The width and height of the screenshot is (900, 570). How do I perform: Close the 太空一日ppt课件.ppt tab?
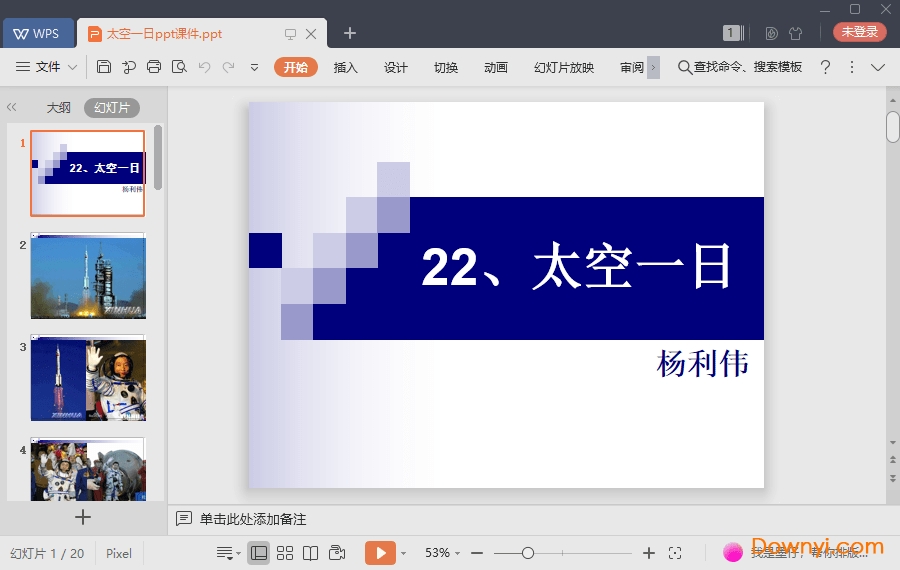click(311, 34)
